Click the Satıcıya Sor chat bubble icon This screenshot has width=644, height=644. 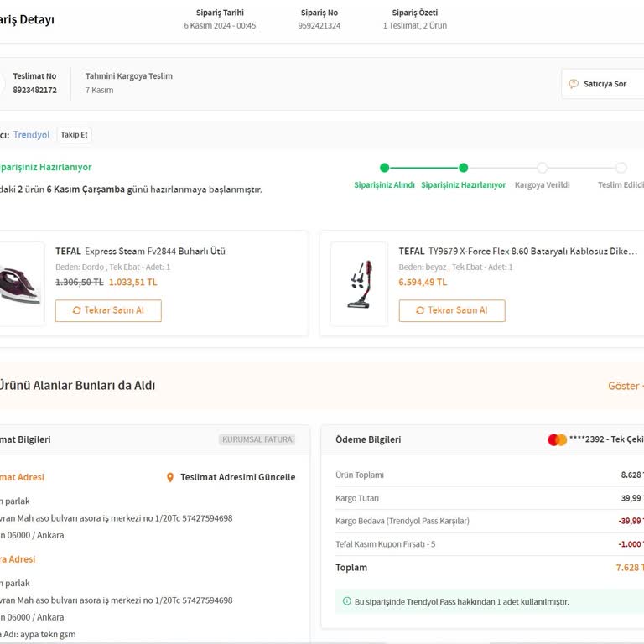click(x=574, y=84)
